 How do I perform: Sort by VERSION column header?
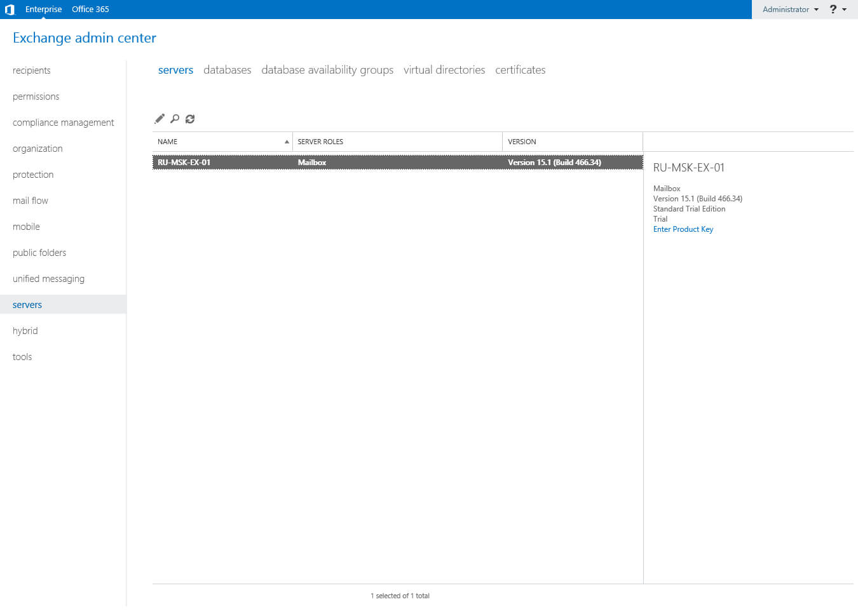[x=573, y=142]
